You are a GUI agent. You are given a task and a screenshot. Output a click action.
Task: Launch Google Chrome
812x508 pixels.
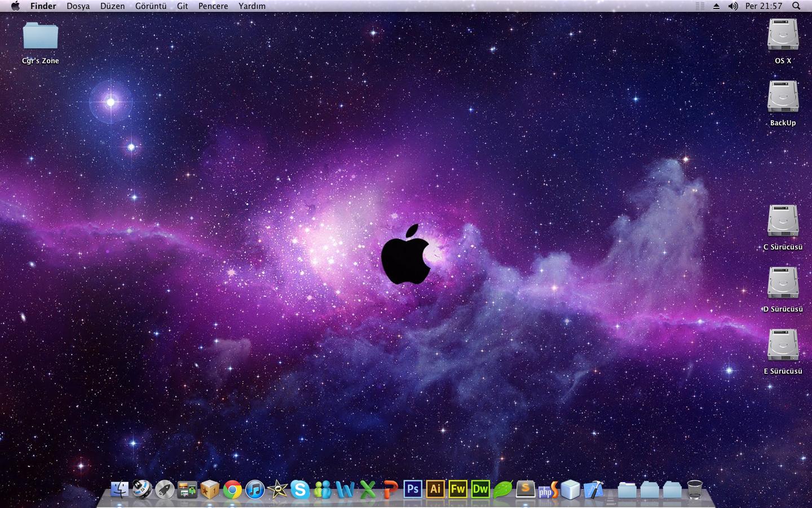tap(232, 489)
